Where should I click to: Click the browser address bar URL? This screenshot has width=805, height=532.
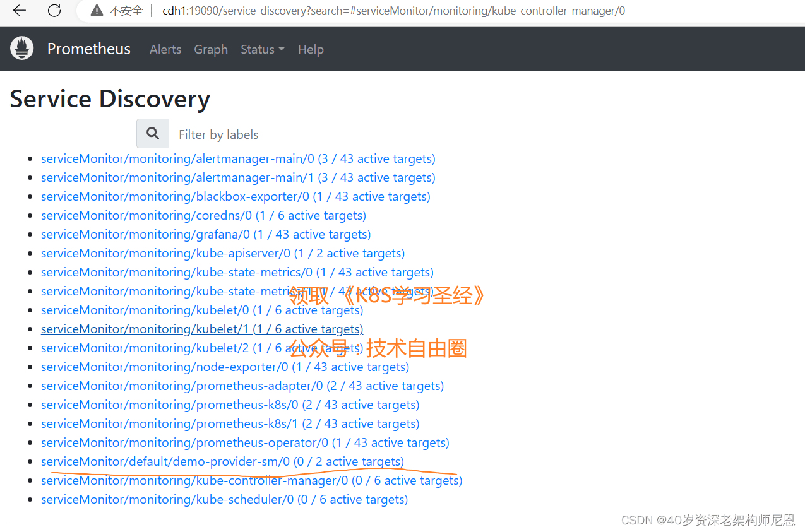pyautogui.click(x=394, y=11)
